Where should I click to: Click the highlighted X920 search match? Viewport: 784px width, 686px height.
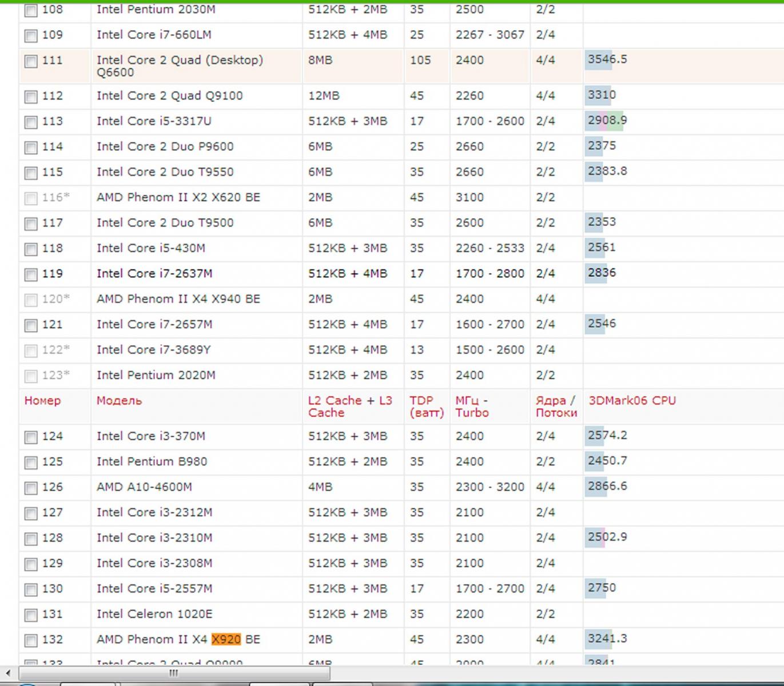pyautogui.click(x=226, y=639)
